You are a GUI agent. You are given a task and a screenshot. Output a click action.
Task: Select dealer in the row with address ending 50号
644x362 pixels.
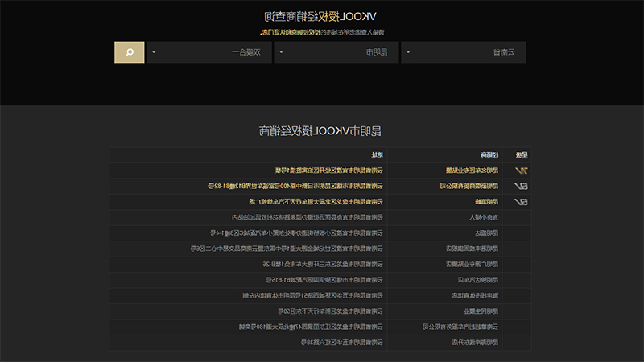coord(481,311)
